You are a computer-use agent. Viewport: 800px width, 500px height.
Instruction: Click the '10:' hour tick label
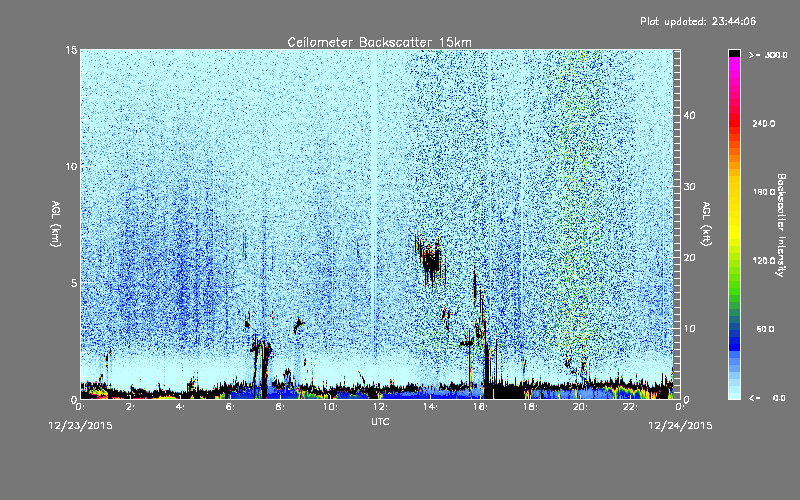coord(330,407)
